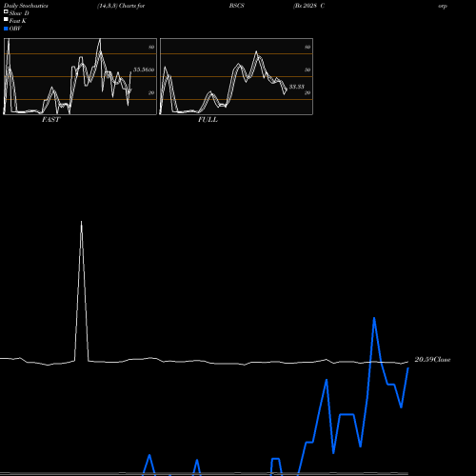Click the Slow D legend label text
The image size is (476, 476).
19,13
